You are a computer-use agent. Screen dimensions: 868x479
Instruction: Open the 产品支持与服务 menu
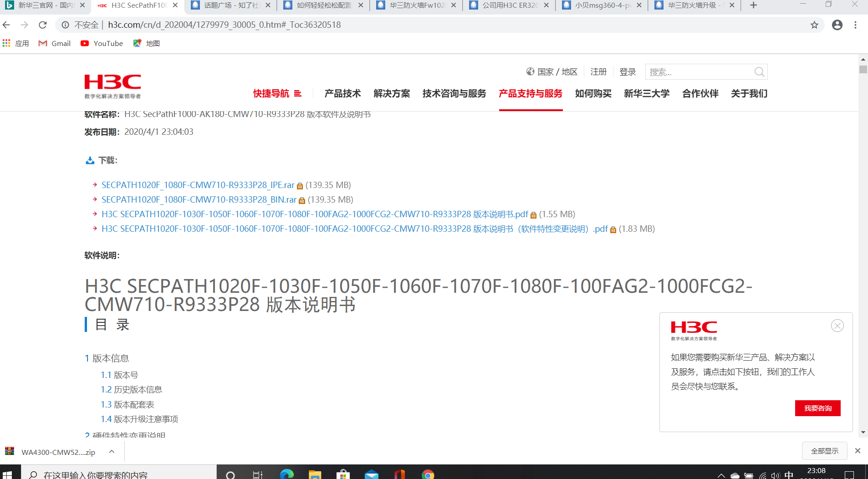[531, 93]
